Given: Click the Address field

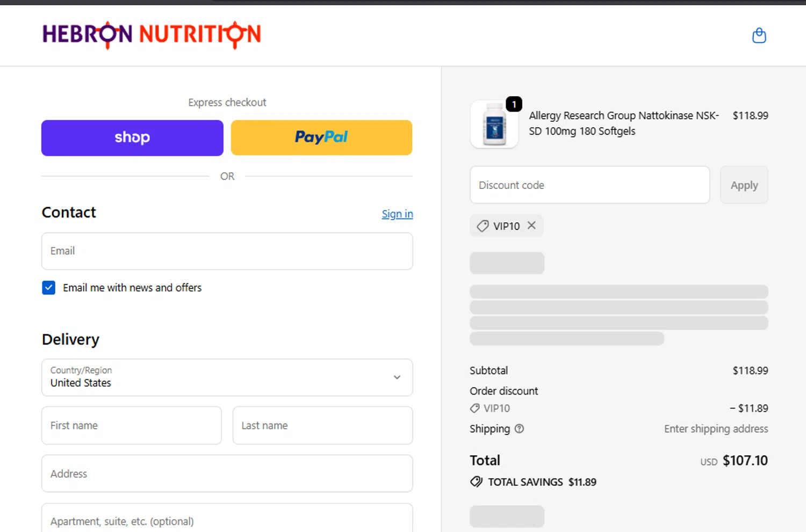Looking at the screenshot, I should [227, 473].
